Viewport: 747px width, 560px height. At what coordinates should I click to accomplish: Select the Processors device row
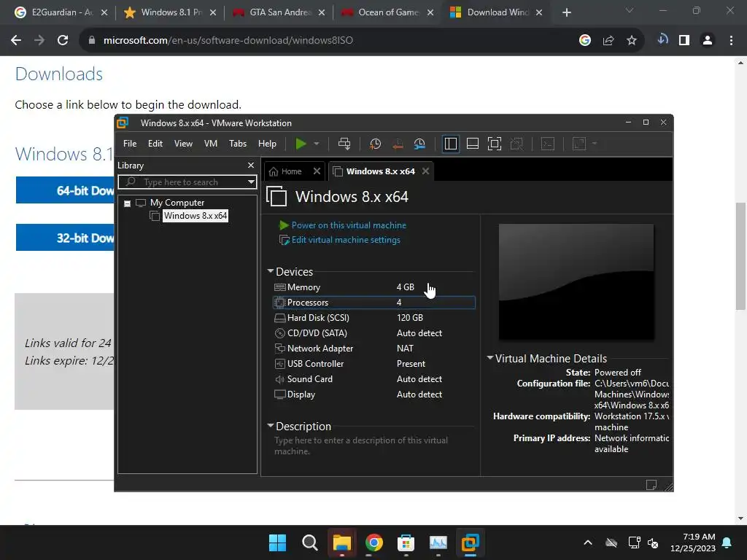coord(374,303)
